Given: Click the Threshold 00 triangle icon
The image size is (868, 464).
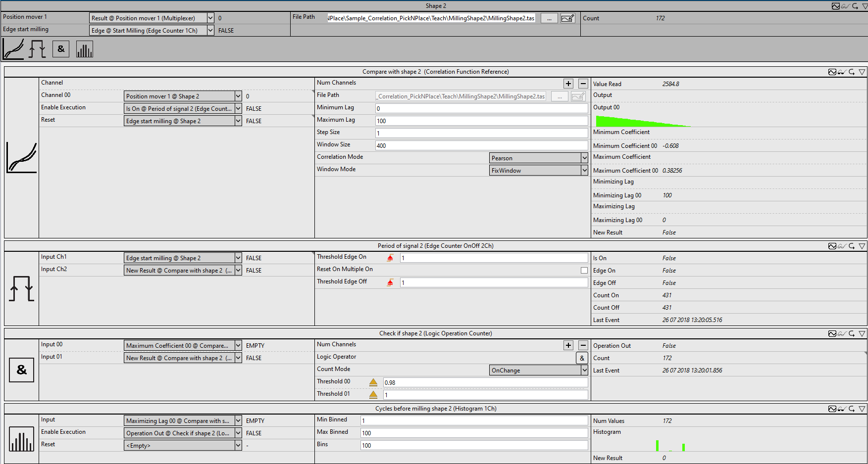Looking at the screenshot, I should [x=373, y=382].
